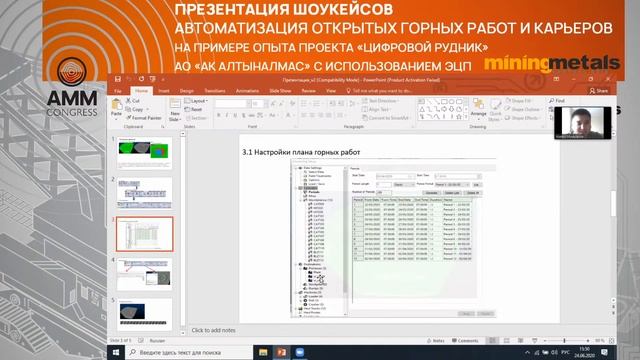Screen dimensions: 640x360
Task: Switch to the Animations tab
Action: (247, 91)
